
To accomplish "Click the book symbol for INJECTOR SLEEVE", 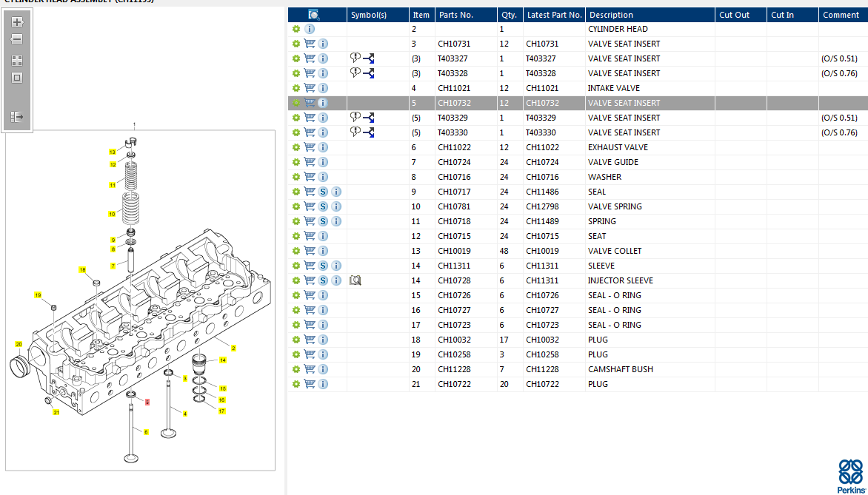I will point(355,280).
